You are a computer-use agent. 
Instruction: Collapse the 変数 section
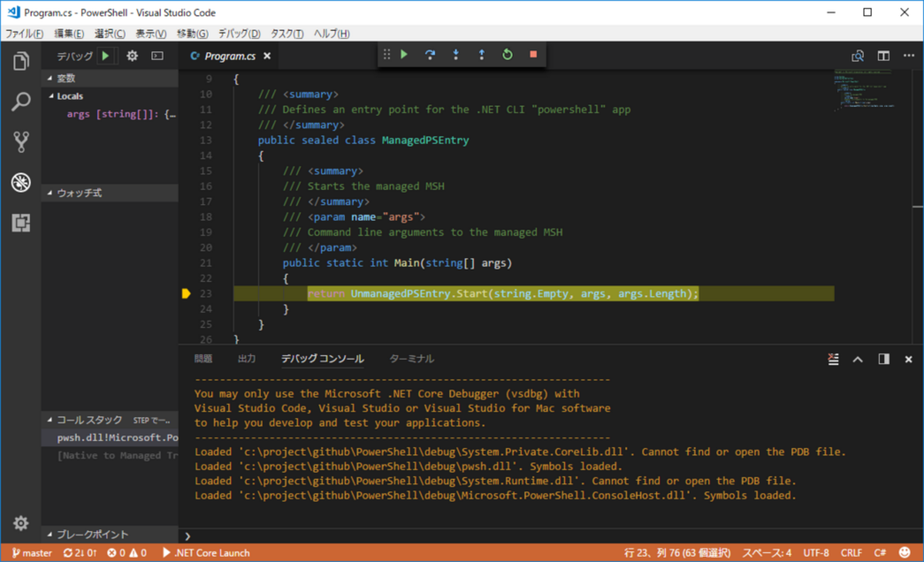tap(65, 78)
